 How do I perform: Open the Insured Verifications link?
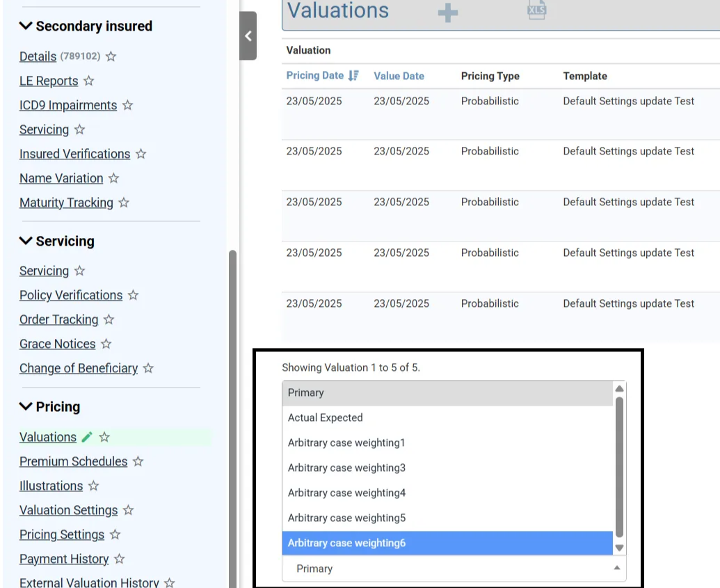[74, 154]
